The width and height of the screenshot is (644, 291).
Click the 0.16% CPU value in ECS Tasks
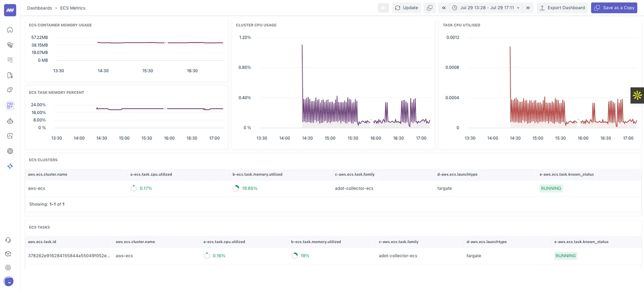pos(219,256)
